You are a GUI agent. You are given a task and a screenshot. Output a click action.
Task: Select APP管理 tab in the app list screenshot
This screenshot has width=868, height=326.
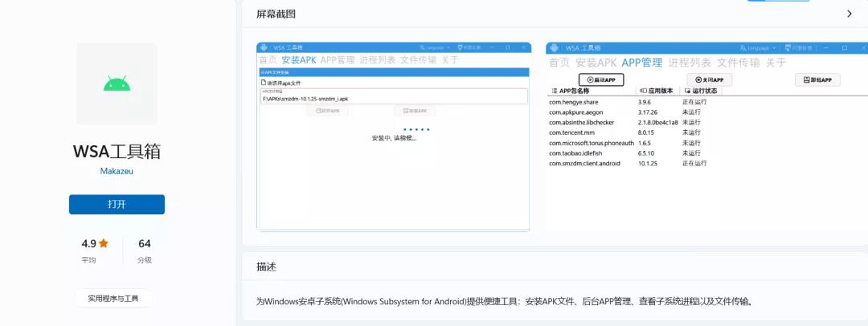tap(642, 63)
